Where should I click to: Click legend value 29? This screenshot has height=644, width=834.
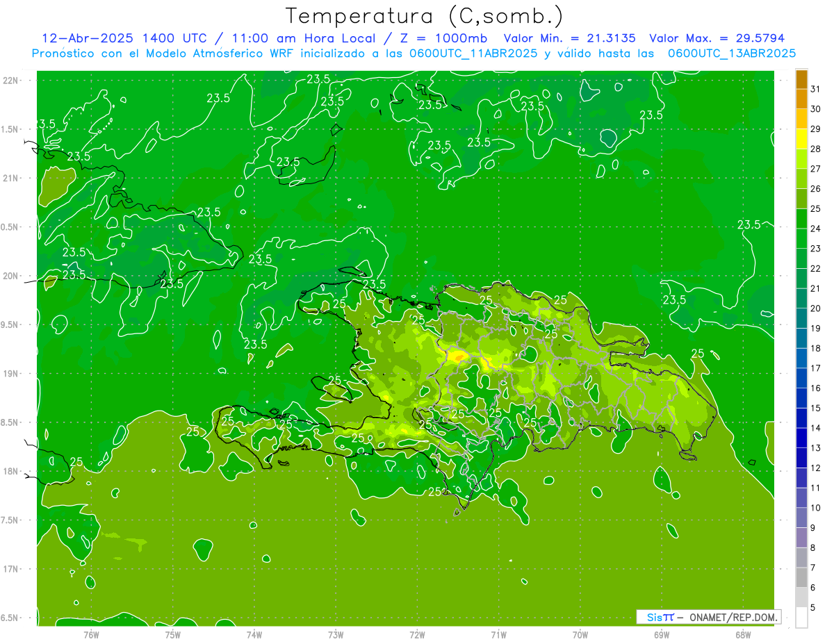(816, 129)
